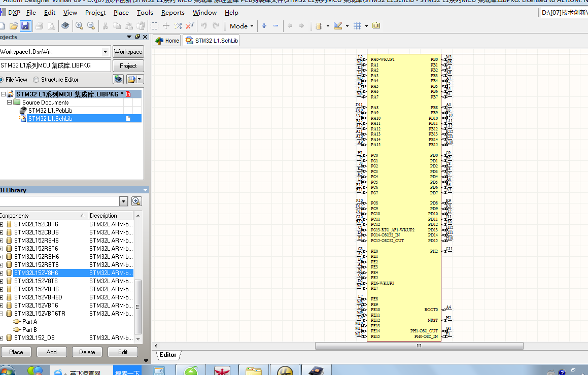The image size is (588, 375).
Task: Switch to the Home document tab
Action: click(167, 41)
